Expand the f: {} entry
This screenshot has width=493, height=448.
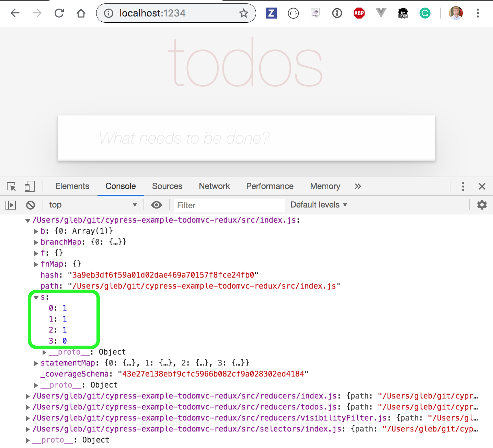tap(36, 253)
